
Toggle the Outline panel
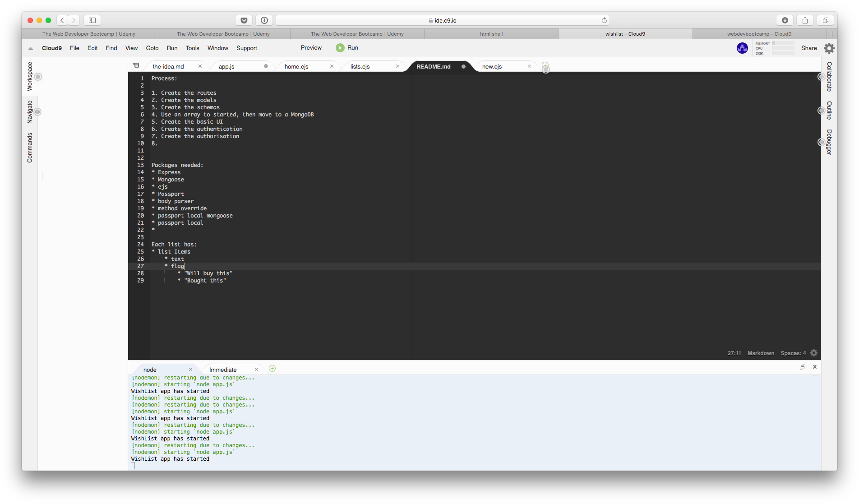coord(829,111)
